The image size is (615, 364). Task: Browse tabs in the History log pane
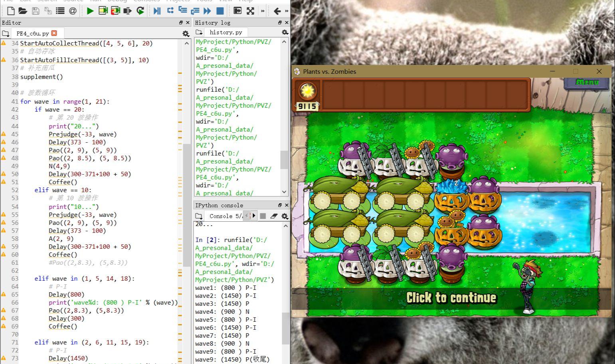pyautogui.click(x=199, y=32)
